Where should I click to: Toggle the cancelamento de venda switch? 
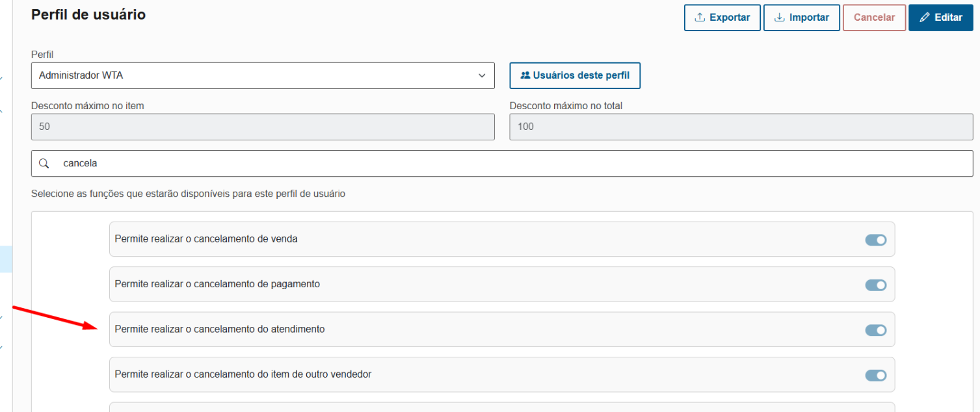(x=875, y=240)
